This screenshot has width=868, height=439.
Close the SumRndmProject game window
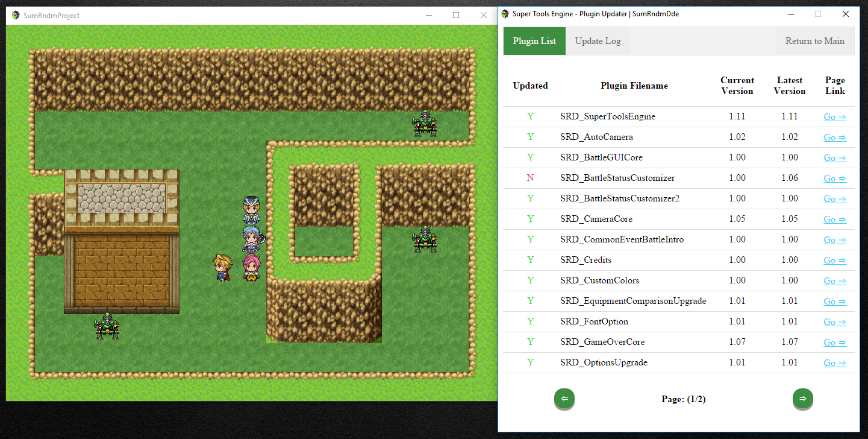[483, 15]
